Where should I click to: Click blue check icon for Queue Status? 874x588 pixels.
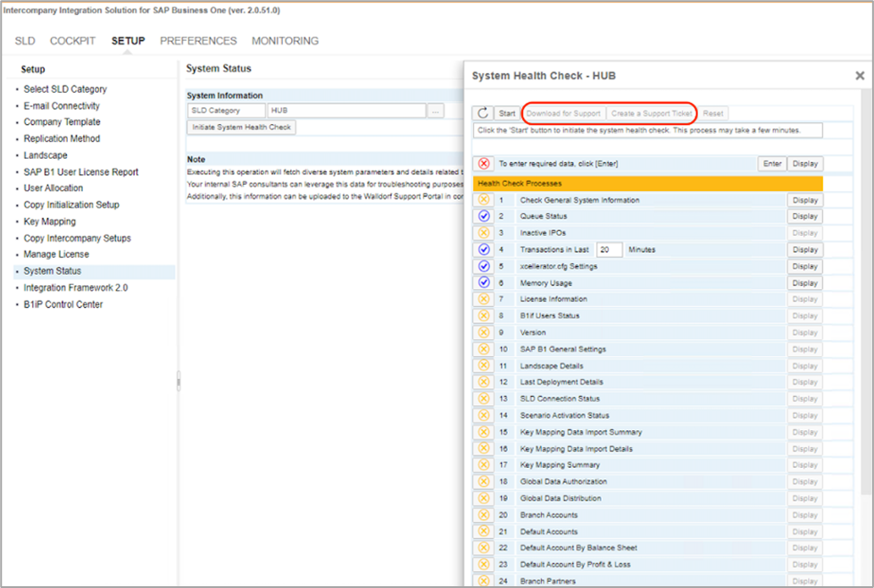pyautogui.click(x=484, y=216)
